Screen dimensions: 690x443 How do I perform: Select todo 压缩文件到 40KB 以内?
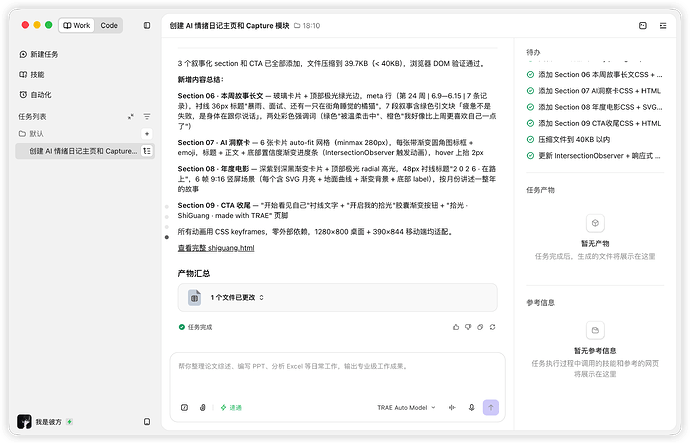coord(568,139)
